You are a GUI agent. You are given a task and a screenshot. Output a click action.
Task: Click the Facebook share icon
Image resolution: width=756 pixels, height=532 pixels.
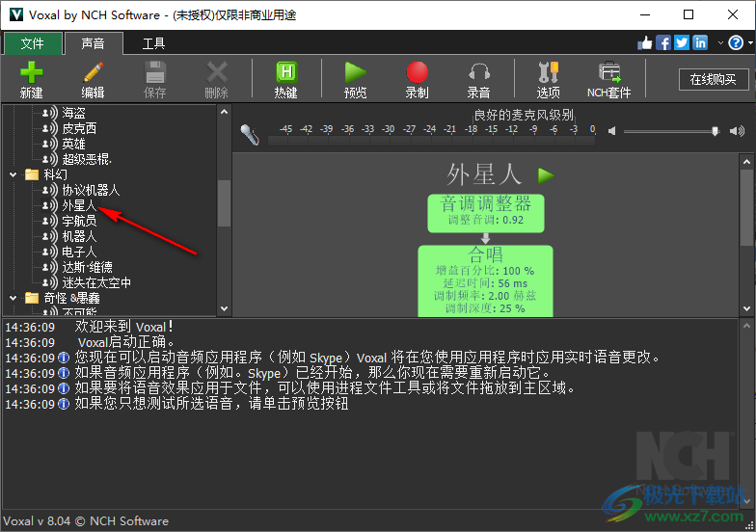[663, 43]
